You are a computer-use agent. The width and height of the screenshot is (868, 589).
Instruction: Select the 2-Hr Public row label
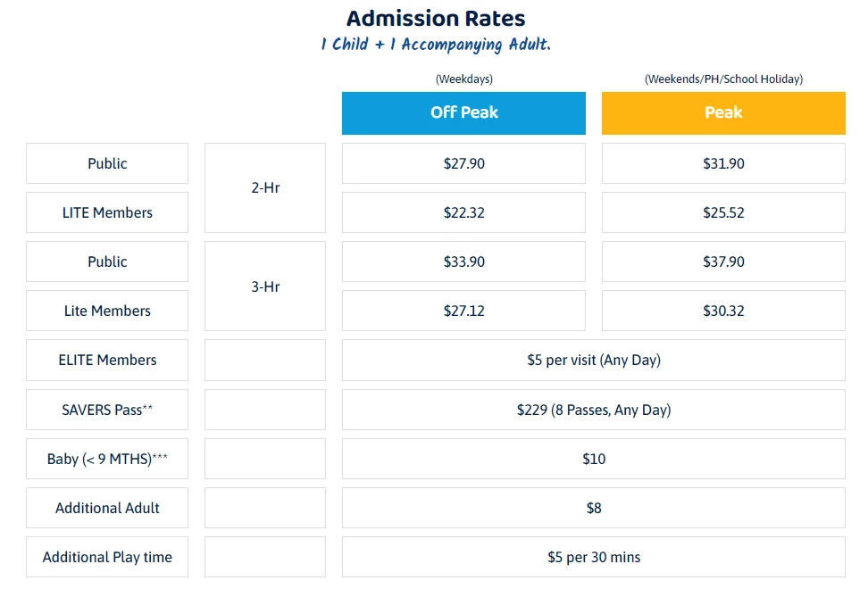click(x=107, y=163)
